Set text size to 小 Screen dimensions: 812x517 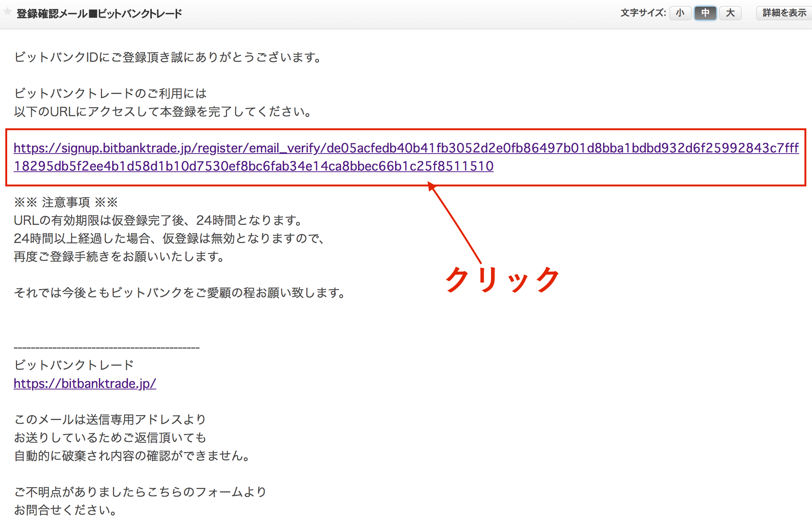680,13
